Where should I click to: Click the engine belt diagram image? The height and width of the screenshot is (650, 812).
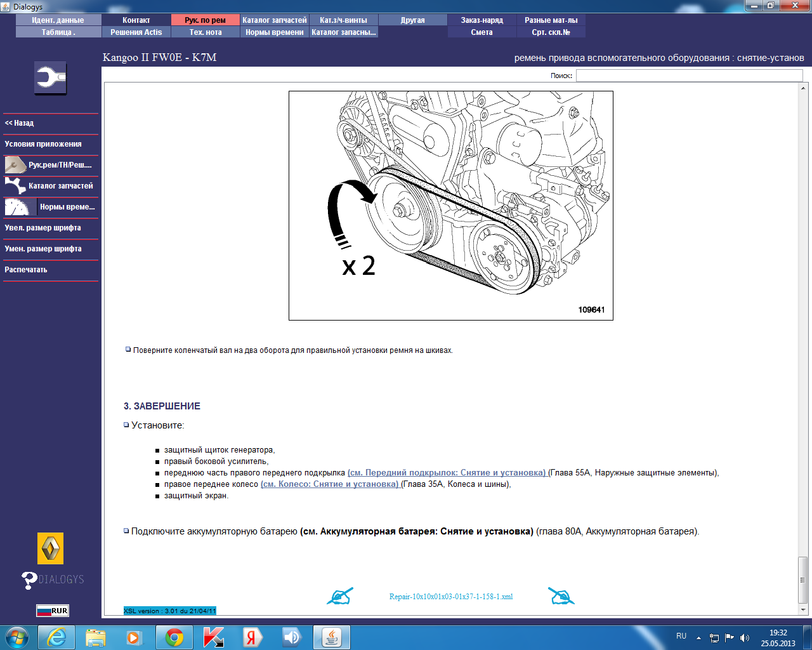pyautogui.click(x=451, y=206)
